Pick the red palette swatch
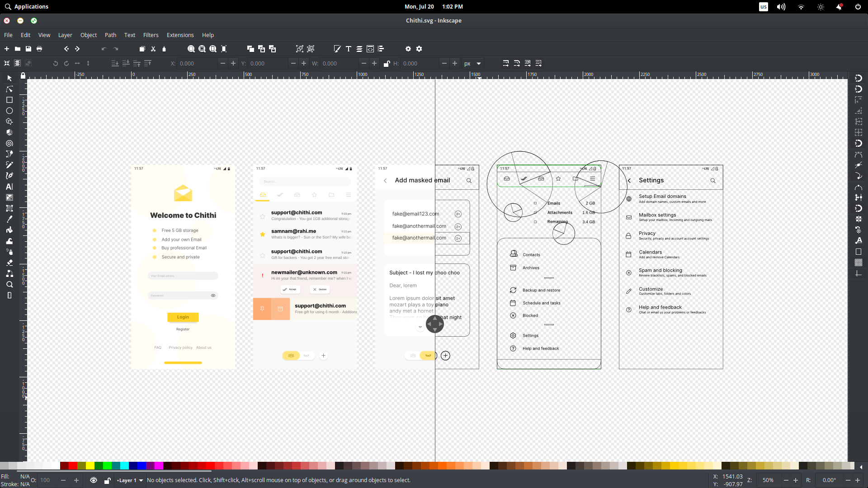868x488 pixels. [73, 466]
